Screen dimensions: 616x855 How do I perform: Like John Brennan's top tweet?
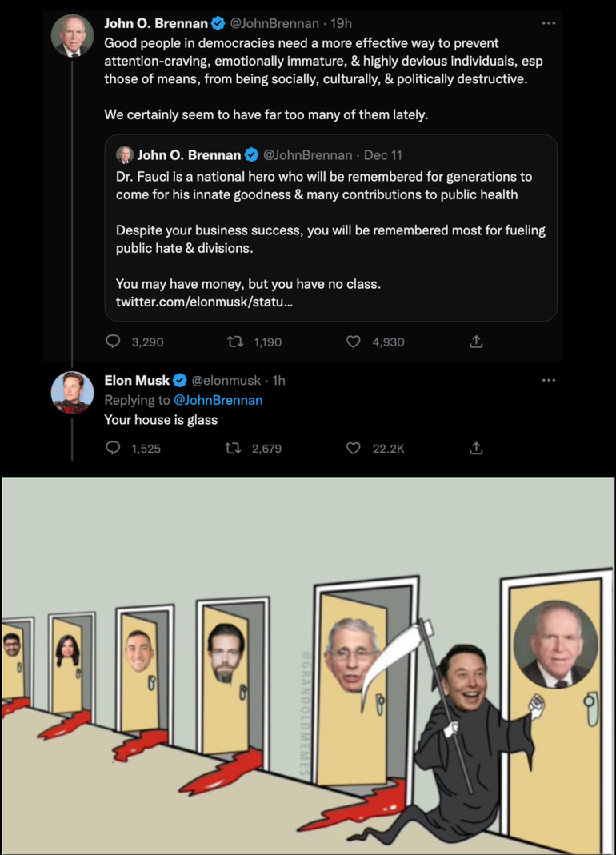click(354, 342)
